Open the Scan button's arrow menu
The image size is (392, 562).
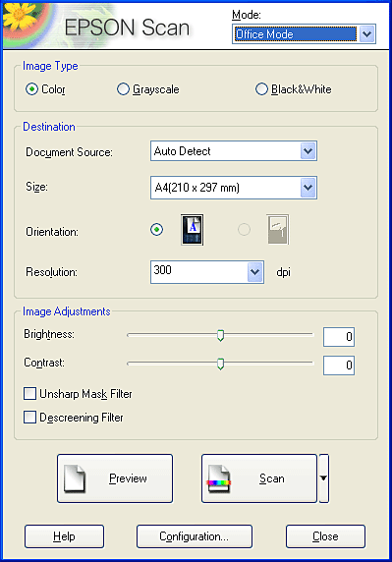(323, 478)
